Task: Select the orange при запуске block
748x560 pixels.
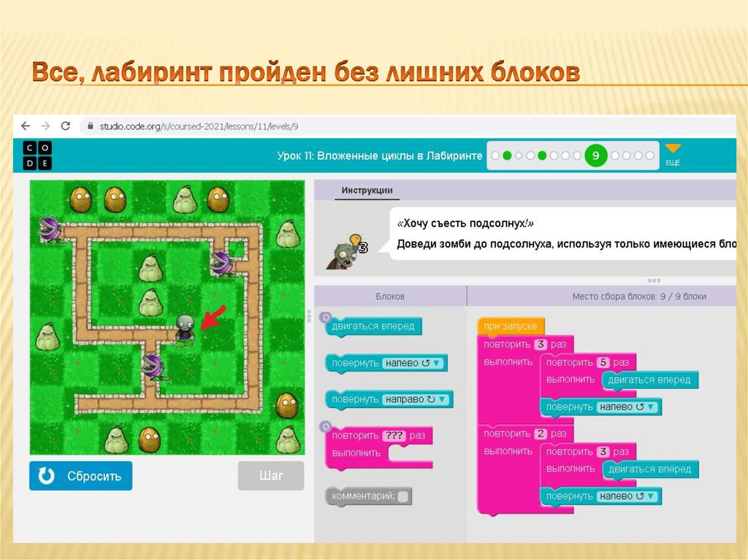Action: (511, 326)
